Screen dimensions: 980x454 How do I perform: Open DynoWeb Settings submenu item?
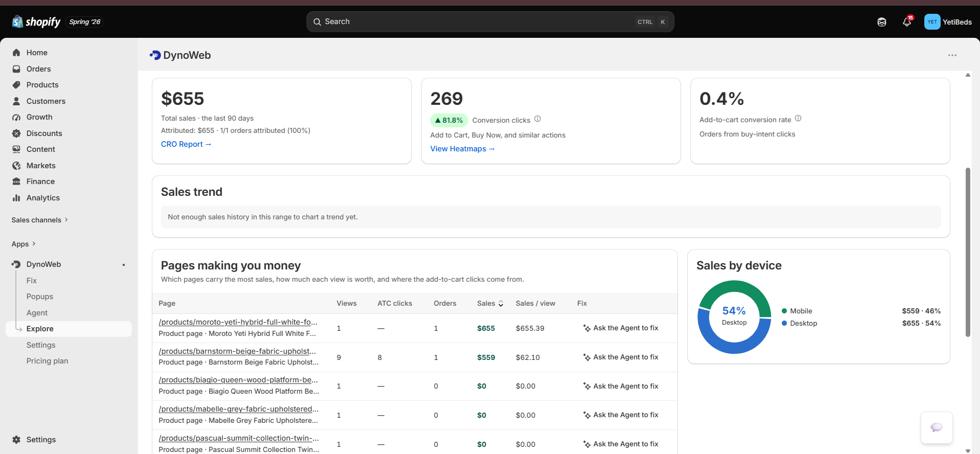point(41,345)
